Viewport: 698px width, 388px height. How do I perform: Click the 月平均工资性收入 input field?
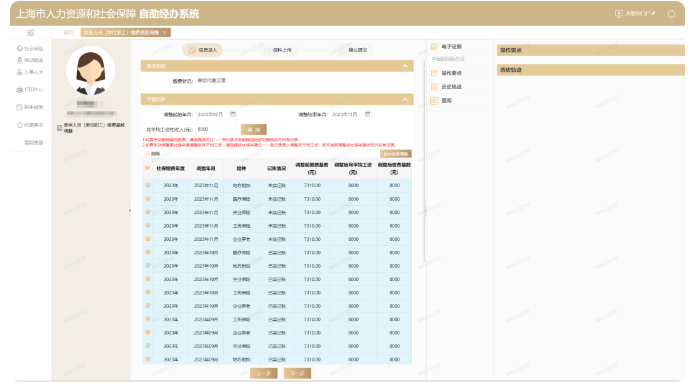point(216,129)
